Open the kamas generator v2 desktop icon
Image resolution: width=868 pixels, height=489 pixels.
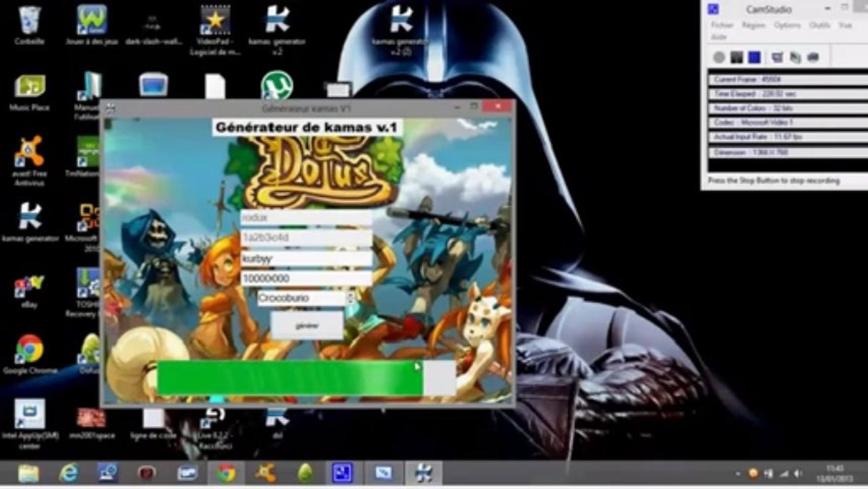pos(277,29)
